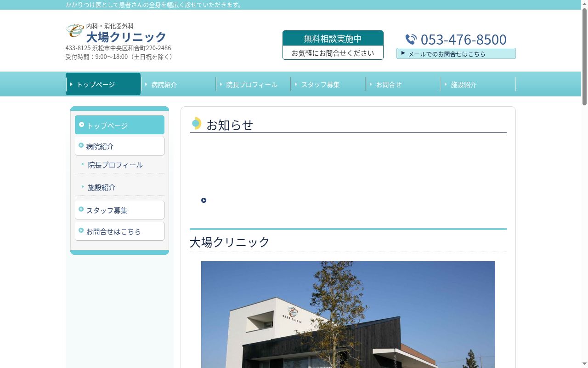Click the 無料相談実施中 banner button
Viewport: 588px width, 368px height.
click(333, 45)
